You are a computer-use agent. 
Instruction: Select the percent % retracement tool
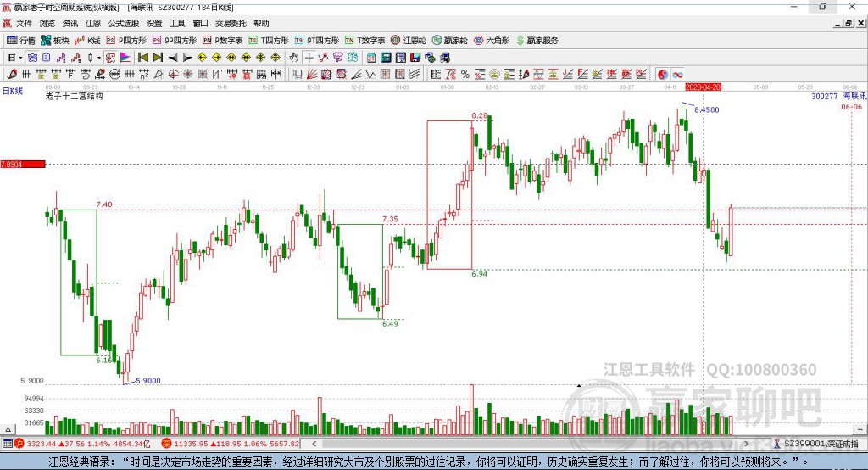pos(465,75)
